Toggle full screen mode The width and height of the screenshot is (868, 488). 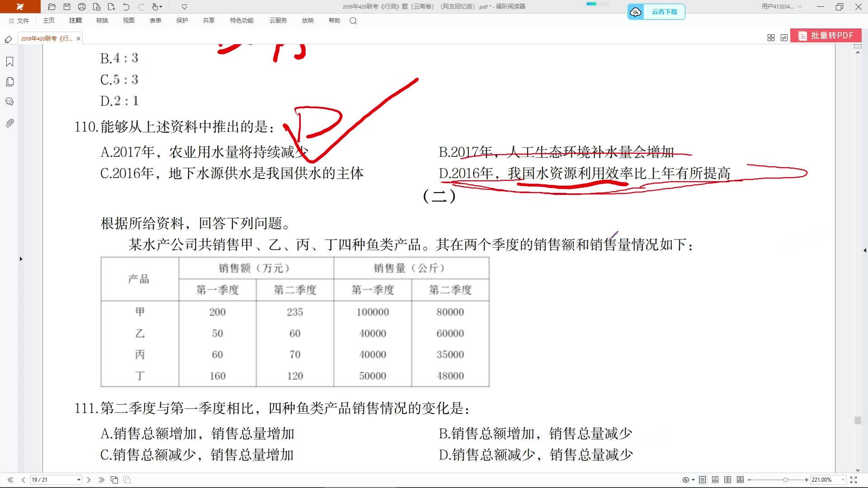(x=854, y=480)
